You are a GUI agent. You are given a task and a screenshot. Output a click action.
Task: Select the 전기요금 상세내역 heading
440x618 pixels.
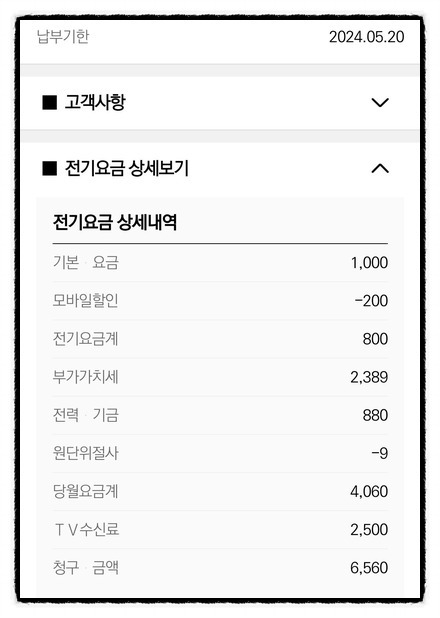pyautogui.click(x=115, y=222)
